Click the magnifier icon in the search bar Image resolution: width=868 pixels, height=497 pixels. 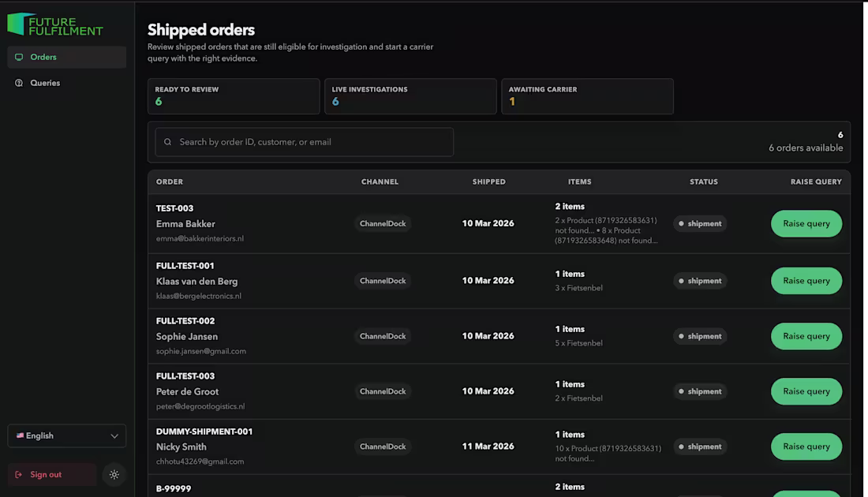coord(167,141)
